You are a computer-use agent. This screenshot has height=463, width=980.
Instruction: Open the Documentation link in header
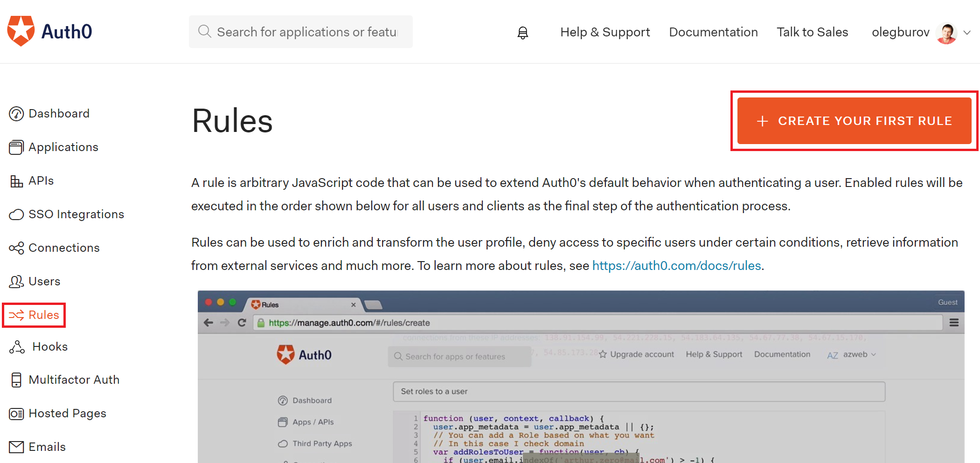(x=713, y=32)
